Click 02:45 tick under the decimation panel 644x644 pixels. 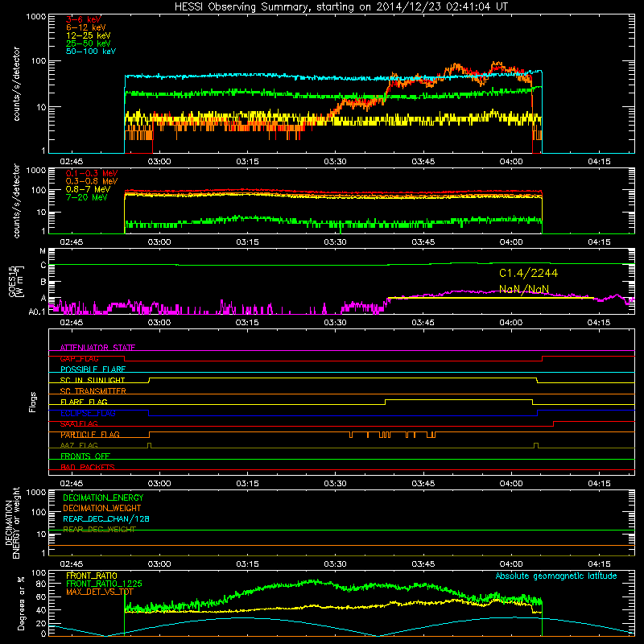(72, 564)
